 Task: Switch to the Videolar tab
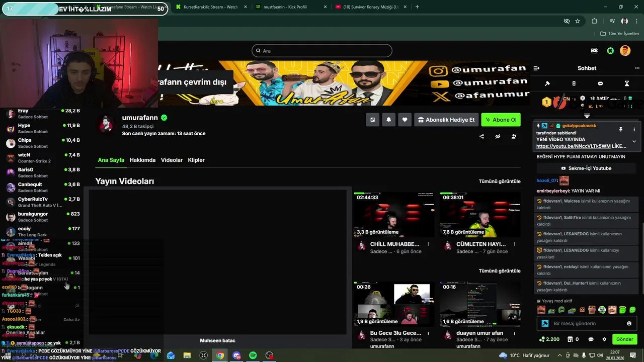[172, 160]
